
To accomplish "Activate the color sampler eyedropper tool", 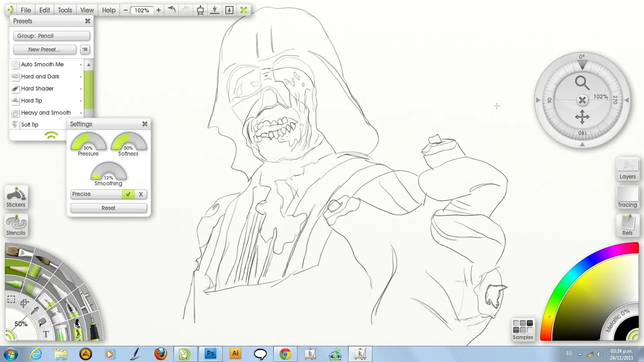I will 35,311.
